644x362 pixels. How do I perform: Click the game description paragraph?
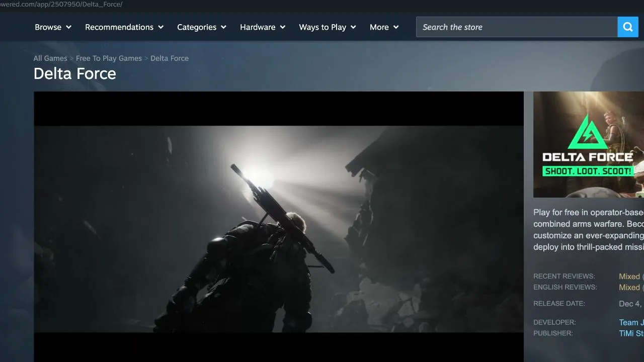coord(589,230)
